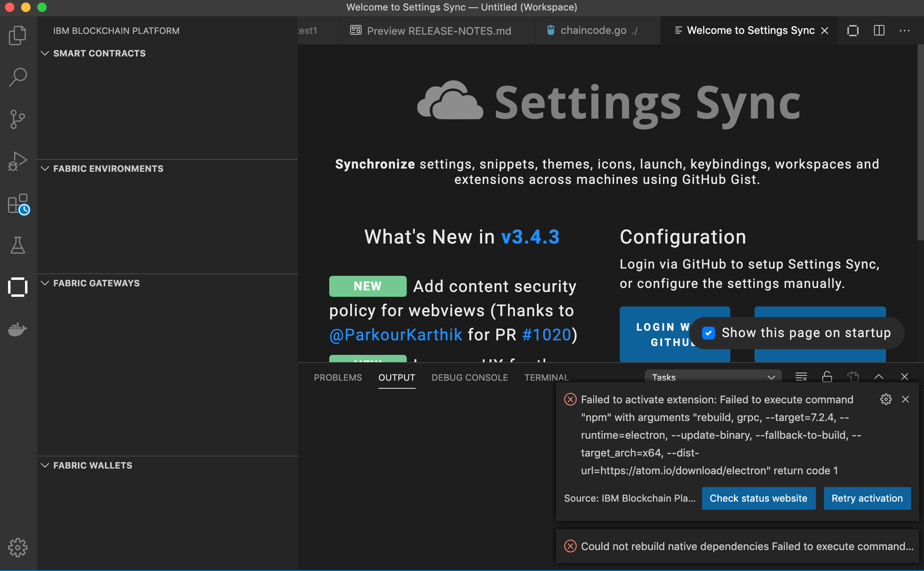Dismiss the failed activation notification
This screenshot has height=571, width=924.
click(x=906, y=399)
